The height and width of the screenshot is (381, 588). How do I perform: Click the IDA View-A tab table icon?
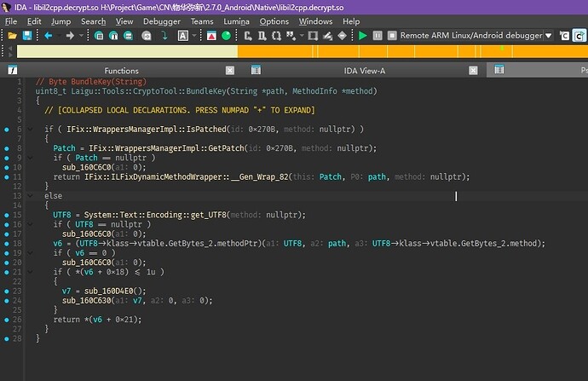coord(256,70)
